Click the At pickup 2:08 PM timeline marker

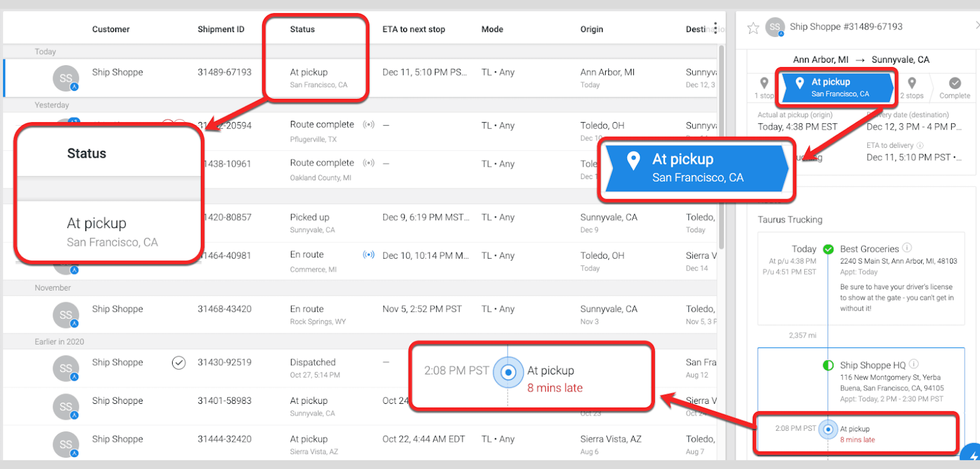[x=828, y=429]
